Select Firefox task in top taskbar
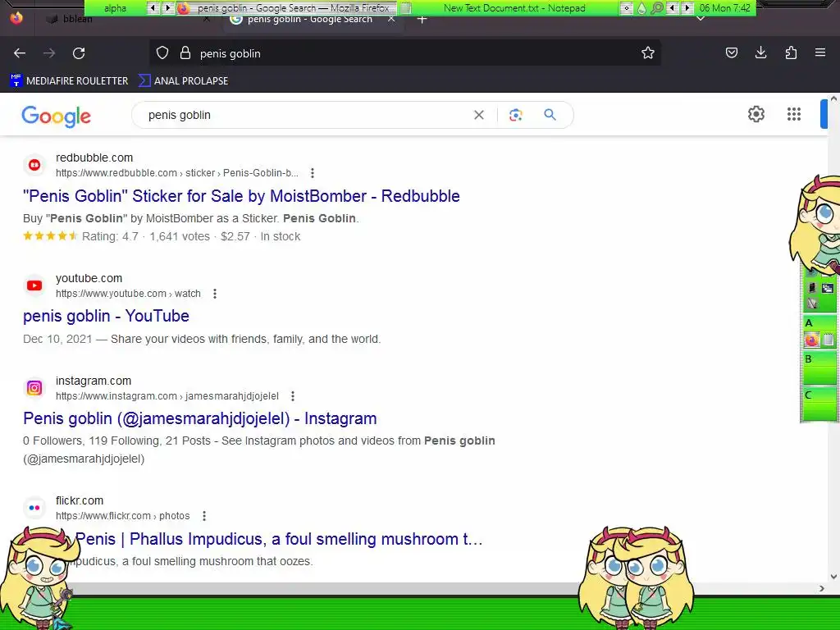The image size is (840, 630). click(286, 8)
